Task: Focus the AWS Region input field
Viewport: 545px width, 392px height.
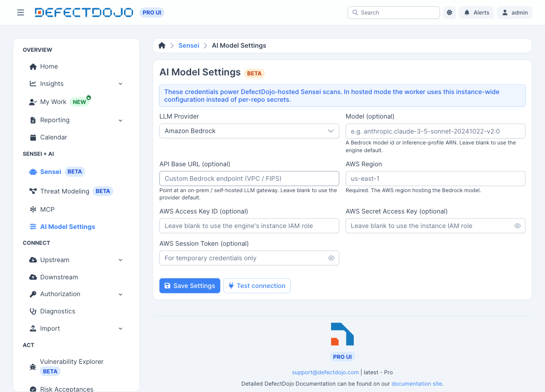Action: click(436, 179)
